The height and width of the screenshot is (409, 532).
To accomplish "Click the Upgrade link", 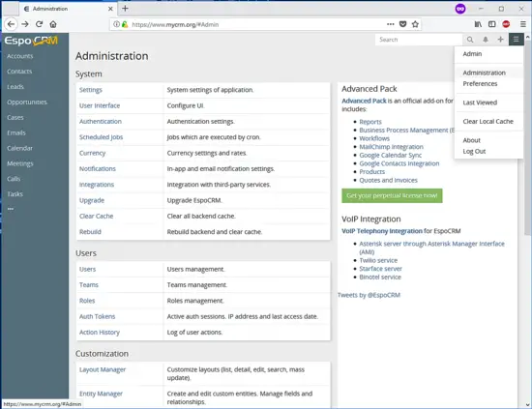I will pyautogui.click(x=92, y=200).
